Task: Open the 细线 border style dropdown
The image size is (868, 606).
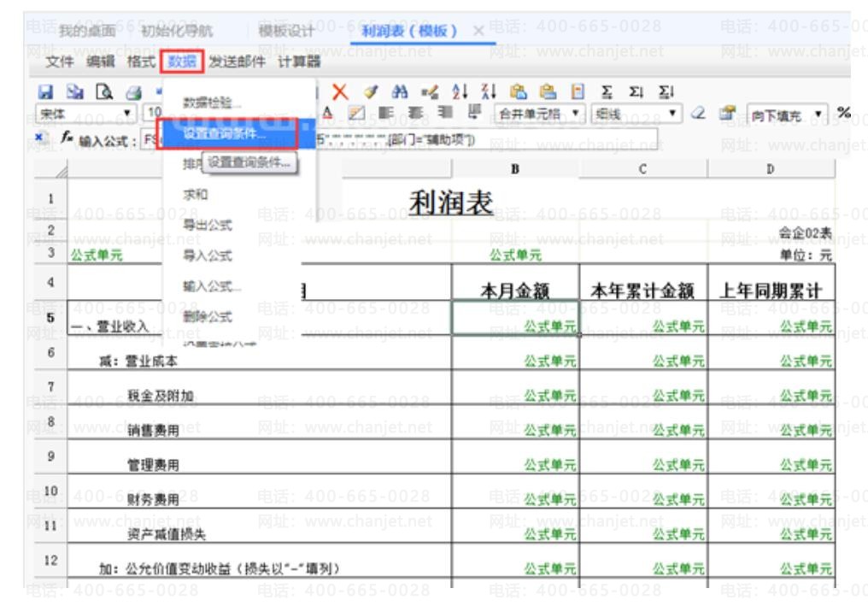Action: click(636, 114)
